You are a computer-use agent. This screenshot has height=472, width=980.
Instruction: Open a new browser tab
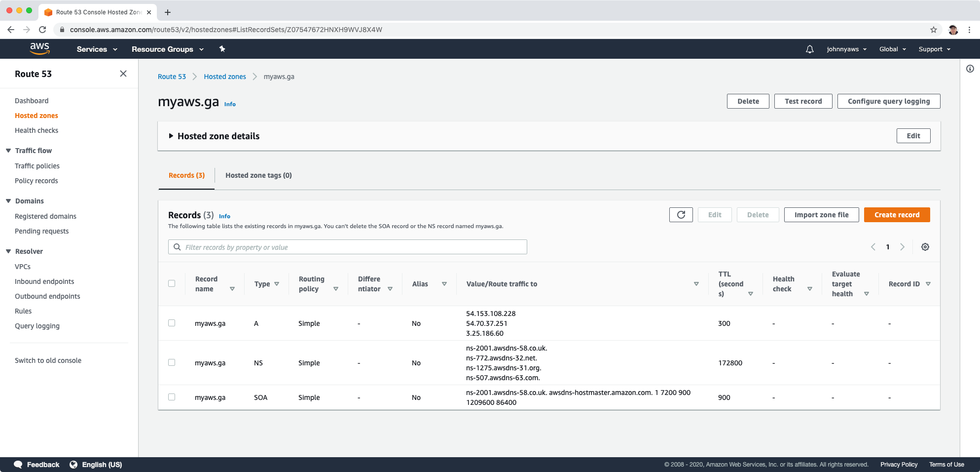pyautogui.click(x=168, y=12)
